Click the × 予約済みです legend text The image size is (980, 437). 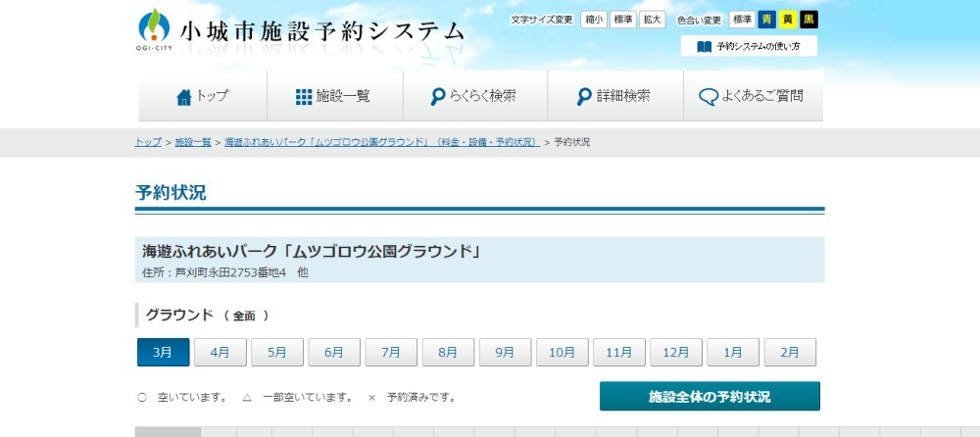coord(412,397)
